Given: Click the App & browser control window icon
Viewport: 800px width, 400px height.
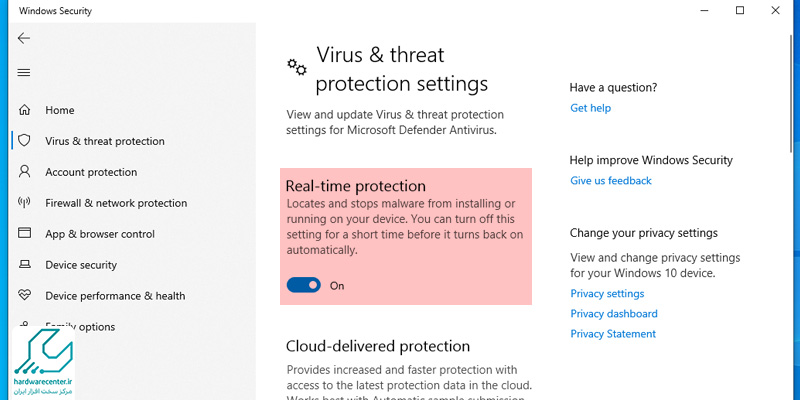Looking at the screenshot, I should [x=24, y=233].
